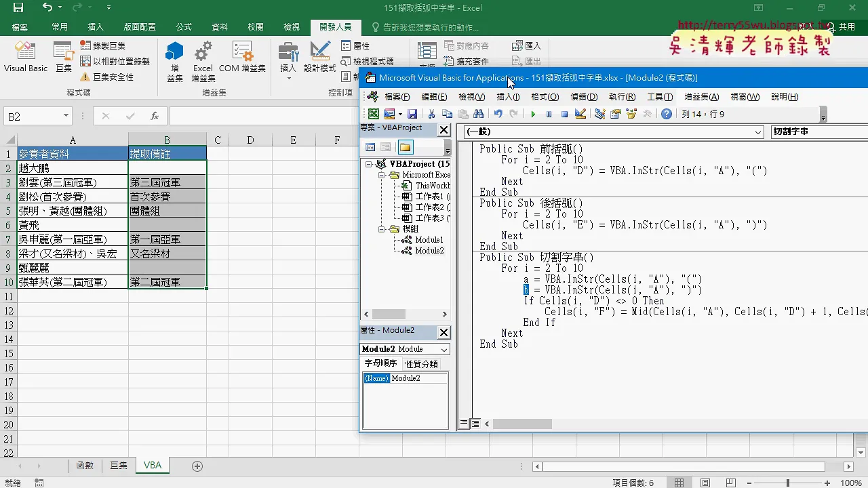Viewport: 868px width, 488px height.
Task: Open Properties Window icon in VBA toolbar
Action: [616, 114]
